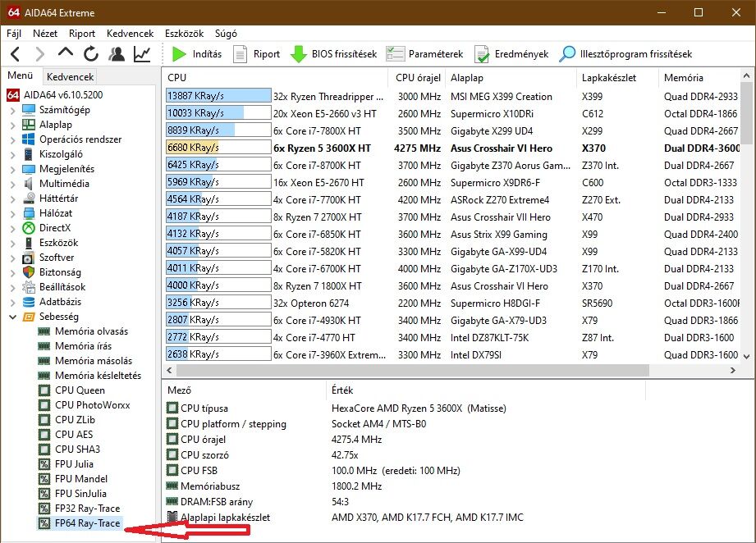Expand the Operációs rendszer tree node
This screenshot has height=543, width=756.
tap(12, 140)
